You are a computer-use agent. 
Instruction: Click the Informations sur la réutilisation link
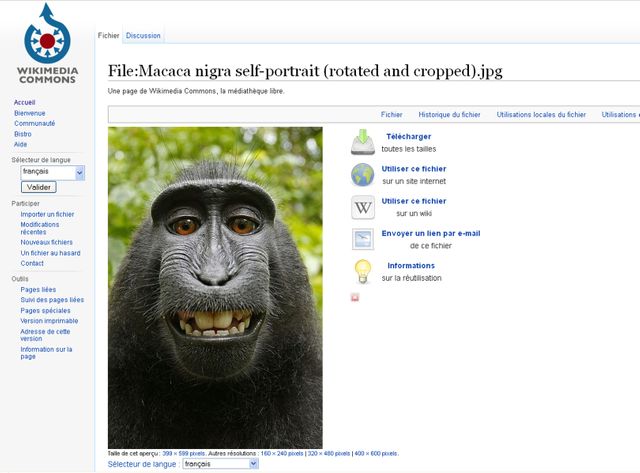411,266
